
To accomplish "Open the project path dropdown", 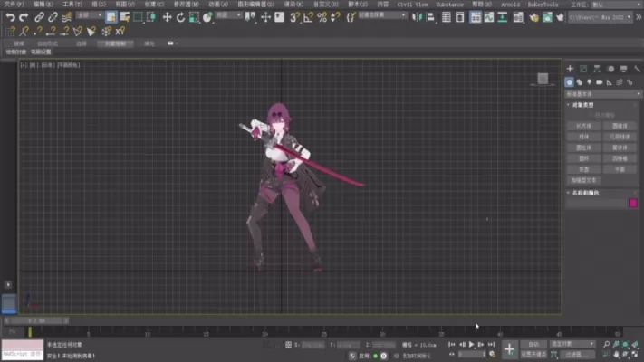I will click(x=600, y=17).
